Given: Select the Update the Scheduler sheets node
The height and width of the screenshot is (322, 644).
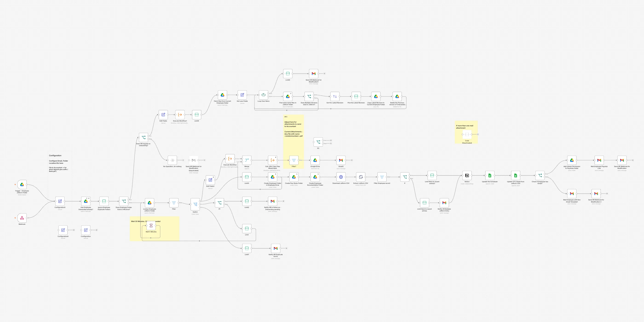Looking at the screenshot, I should (x=490, y=175).
